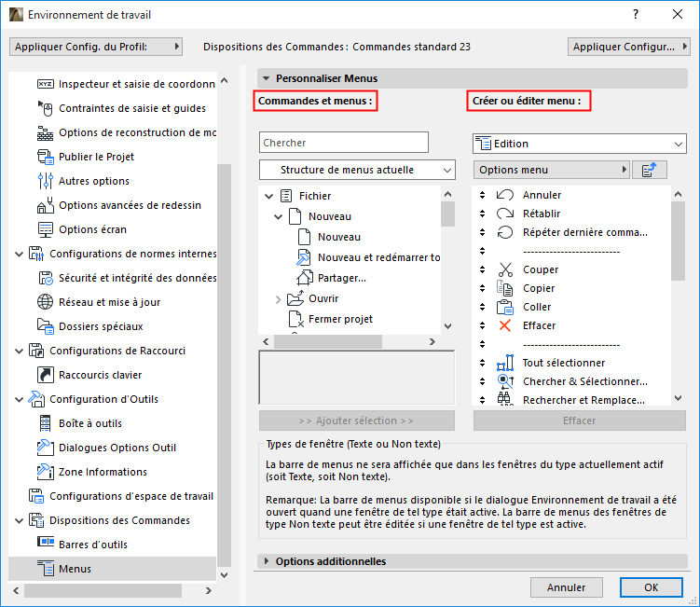This screenshot has height=607, width=700.
Task: Click the Dialogues Options Outil hammer icon
Action: point(45,448)
